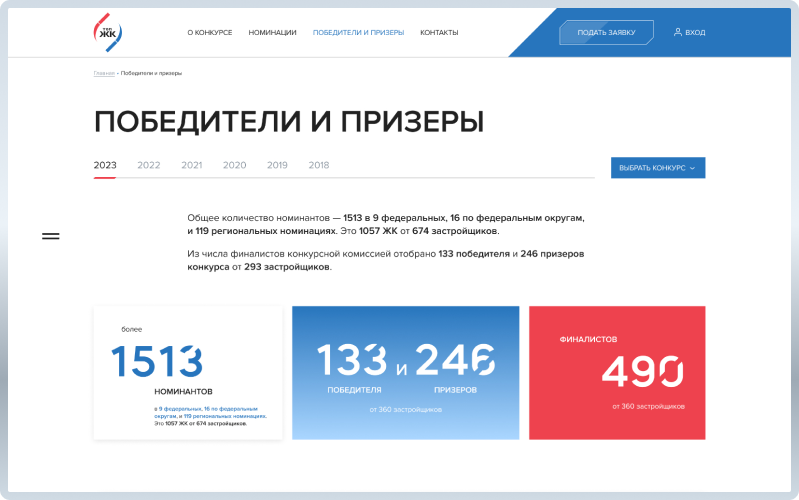Screen dimensions: 799x500
Task: Go to the Номинации section
Action: [x=272, y=33]
